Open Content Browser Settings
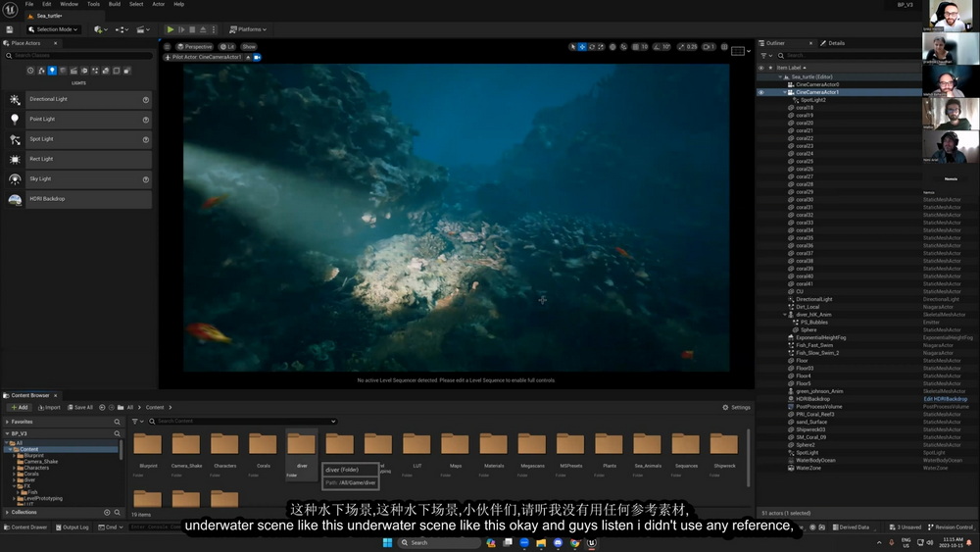Screen dimensions: 980x552 click(736, 408)
